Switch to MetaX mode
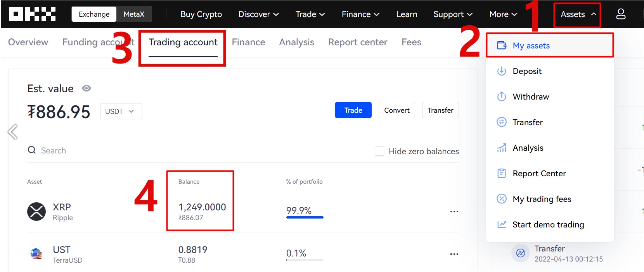Viewport: 644px width, 272px height. 134,14
